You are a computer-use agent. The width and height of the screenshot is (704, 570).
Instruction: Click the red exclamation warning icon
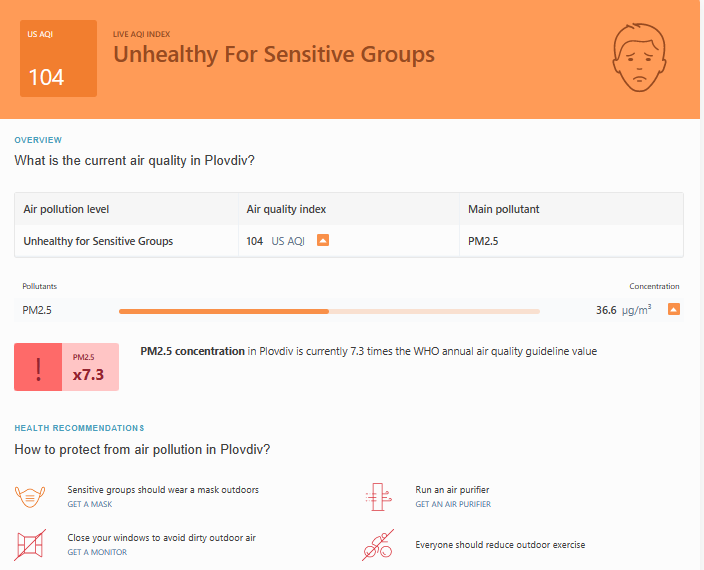click(x=39, y=367)
